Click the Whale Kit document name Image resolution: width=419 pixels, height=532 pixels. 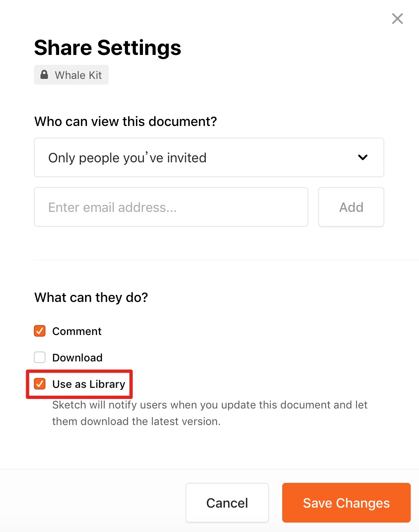click(78, 75)
